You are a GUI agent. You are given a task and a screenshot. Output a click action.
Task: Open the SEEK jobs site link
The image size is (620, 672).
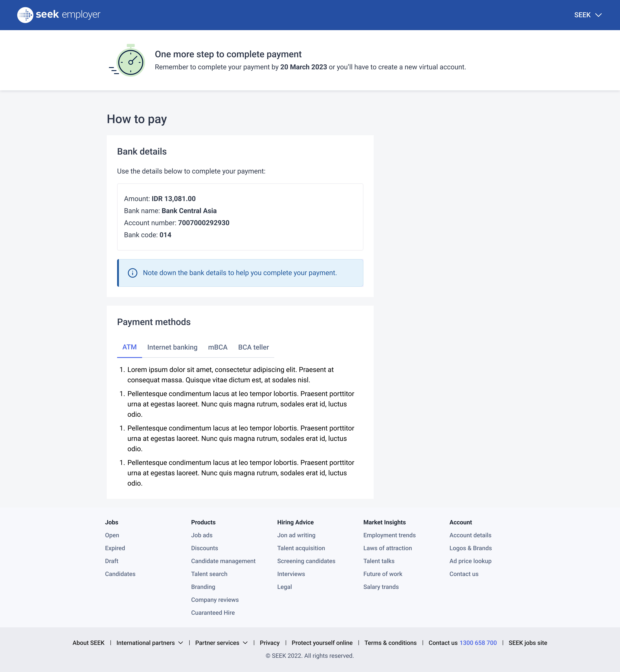tap(527, 643)
